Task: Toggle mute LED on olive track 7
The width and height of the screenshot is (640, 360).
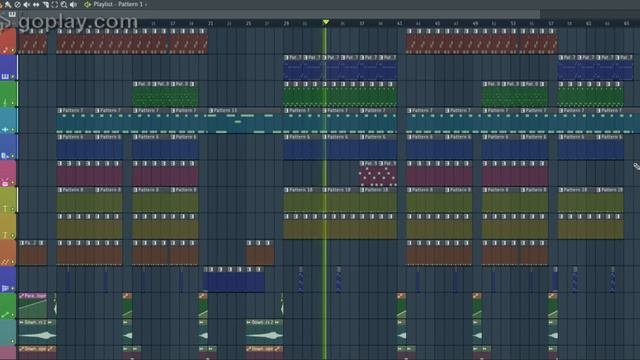Action: click(13, 209)
